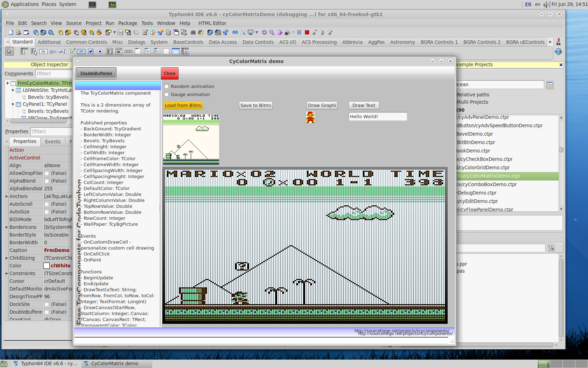
Task: Pick the TComboBox component icon
Action: click(119, 52)
